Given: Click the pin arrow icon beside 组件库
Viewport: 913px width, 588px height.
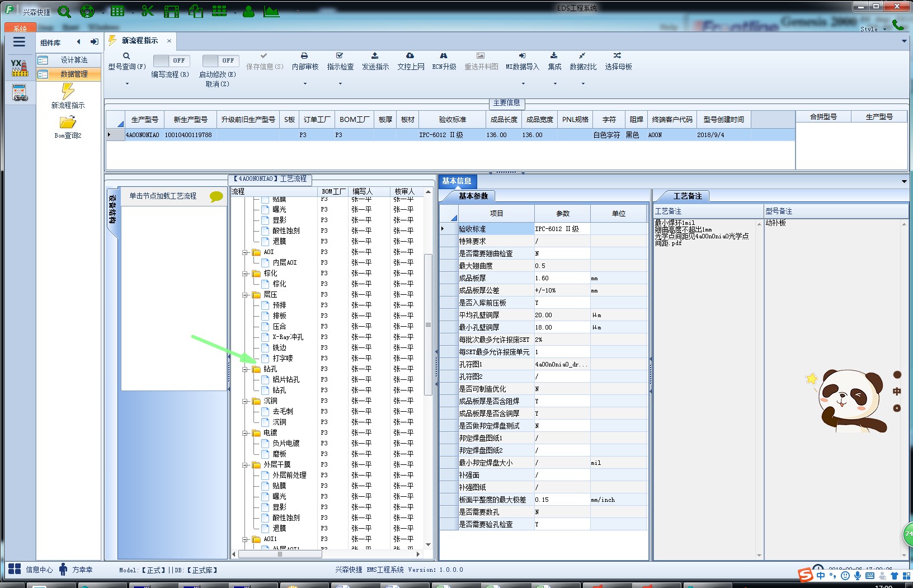Looking at the screenshot, I should [x=94, y=42].
